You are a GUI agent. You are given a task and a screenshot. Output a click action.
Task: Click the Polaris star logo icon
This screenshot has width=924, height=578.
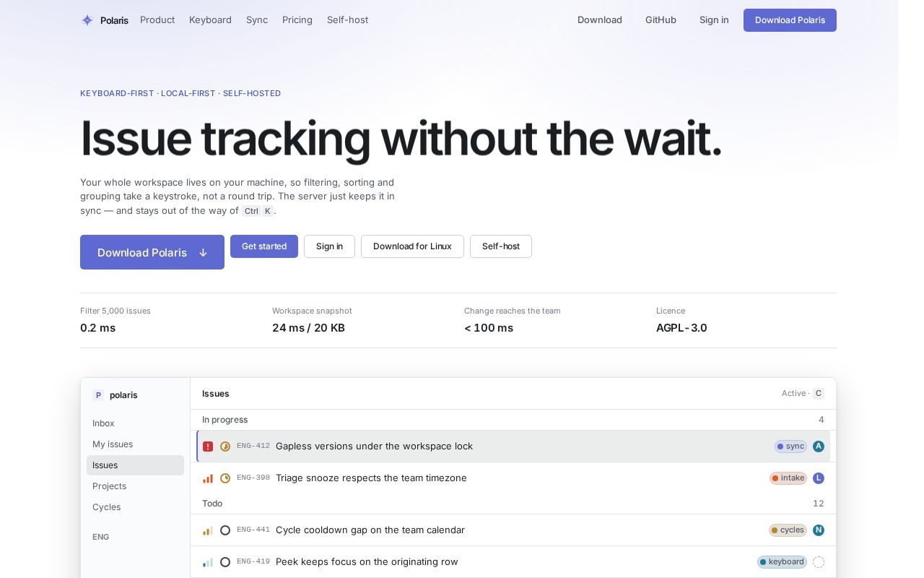(87, 20)
